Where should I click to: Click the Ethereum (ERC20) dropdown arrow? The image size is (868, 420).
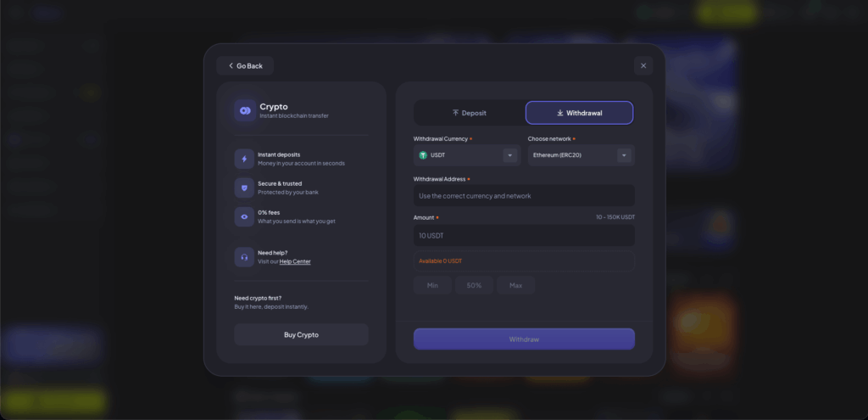pyautogui.click(x=624, y=155)
